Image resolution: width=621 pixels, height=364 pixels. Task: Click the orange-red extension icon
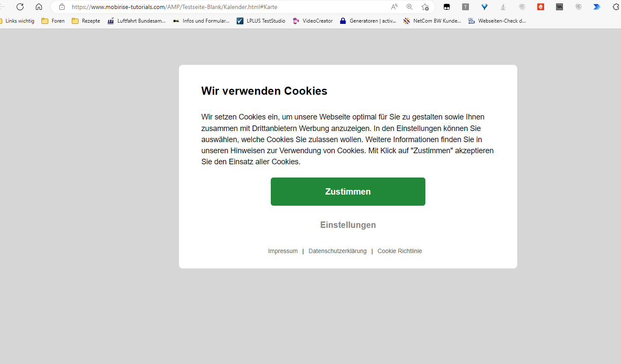541,7
